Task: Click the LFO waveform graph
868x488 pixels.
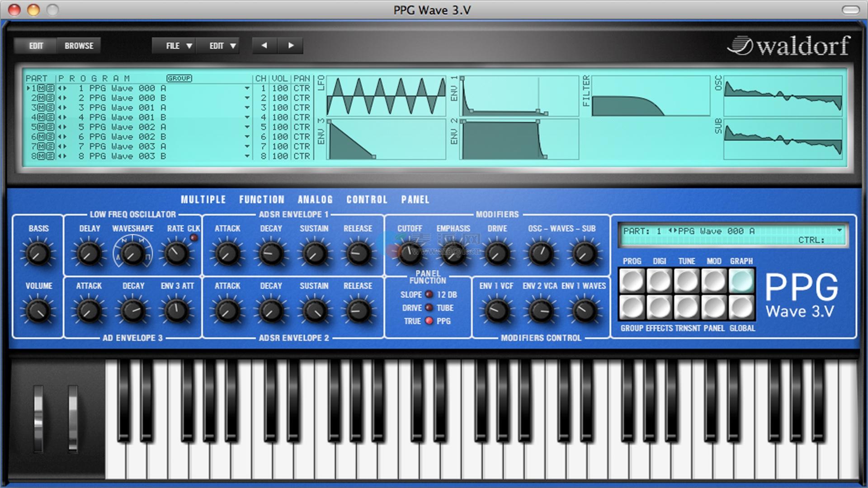Action: click(x=386, y=95)
